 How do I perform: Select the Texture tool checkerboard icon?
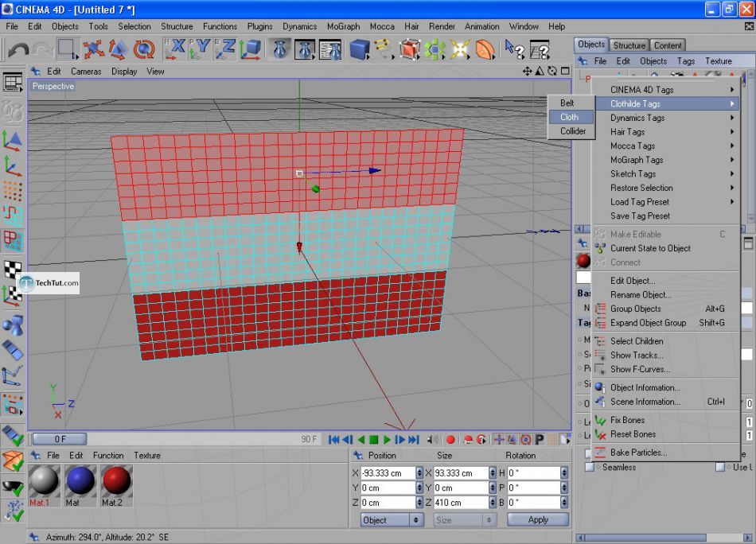13,269
